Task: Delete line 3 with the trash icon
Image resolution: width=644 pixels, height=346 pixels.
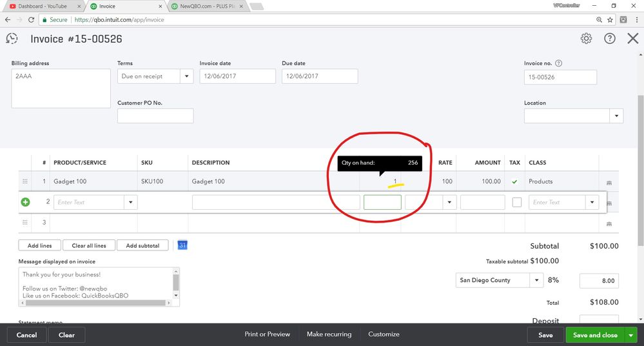Action: (x=609, y=224)
